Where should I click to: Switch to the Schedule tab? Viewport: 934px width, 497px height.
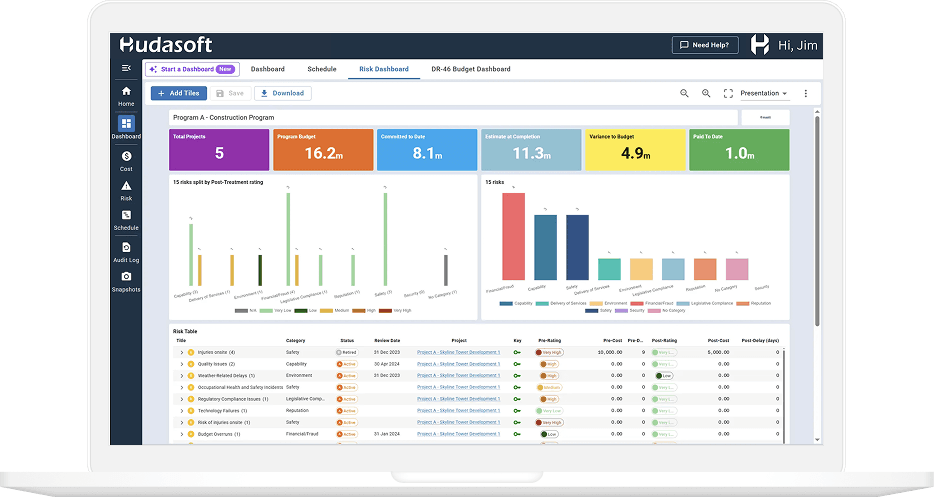pos(321,69)
